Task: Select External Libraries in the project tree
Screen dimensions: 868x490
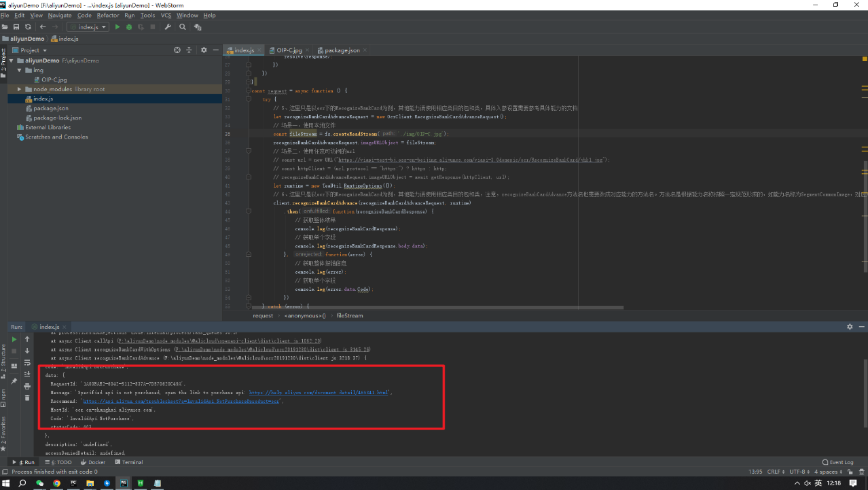Action: pyautogui.click(x=43, y=127)
